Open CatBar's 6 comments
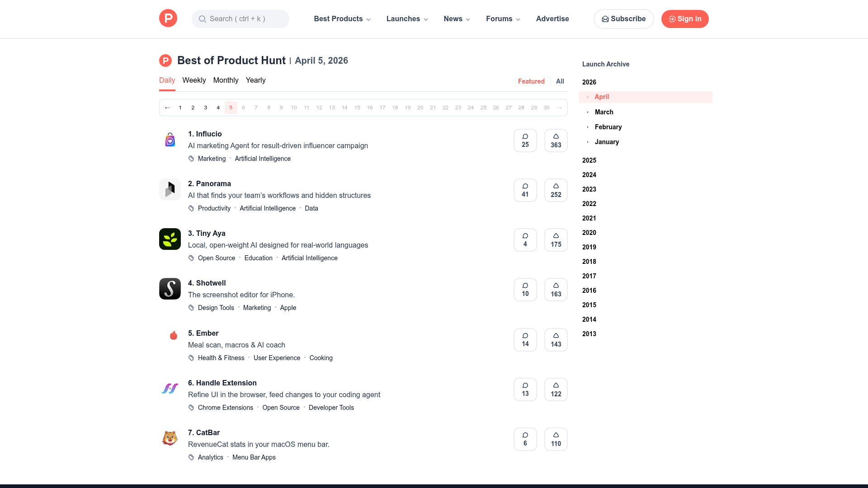 pos(525,439)
